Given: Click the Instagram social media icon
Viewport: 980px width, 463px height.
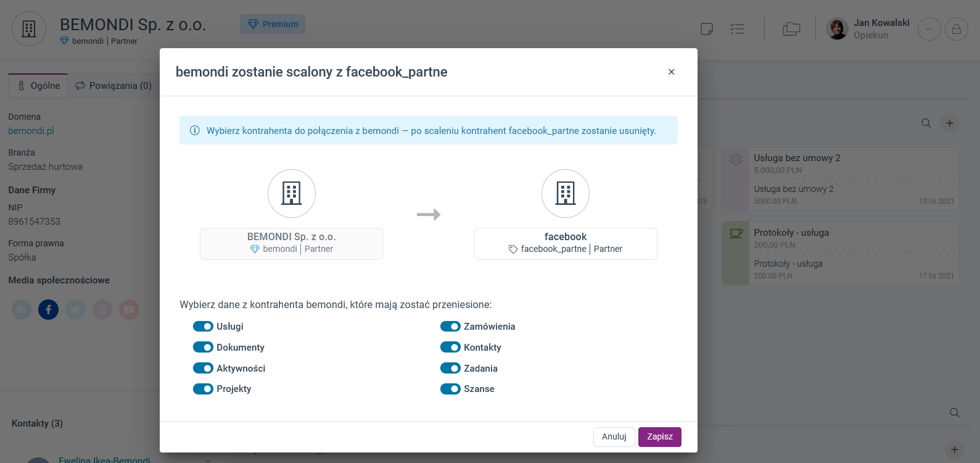Looking at the screenshot, I should pyautogui.click(x=102, y=309).
